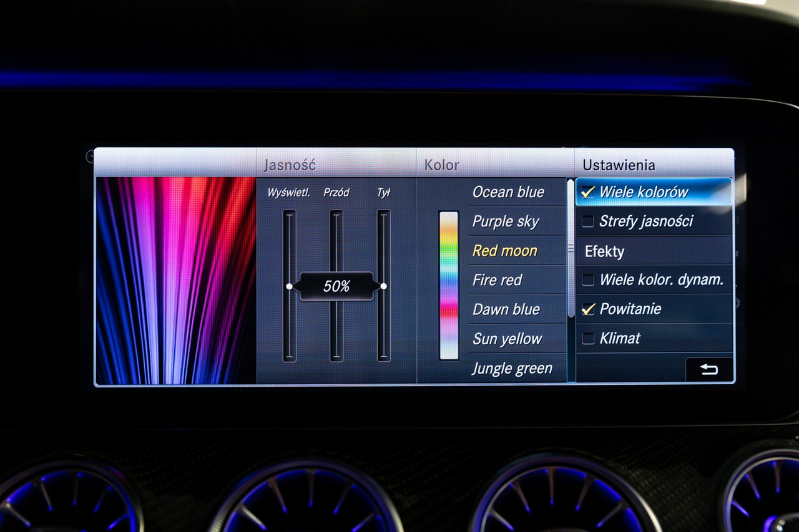The image size is (799, 532).
Task: Select Ocean blue color
Action: (x=517, y=192)
